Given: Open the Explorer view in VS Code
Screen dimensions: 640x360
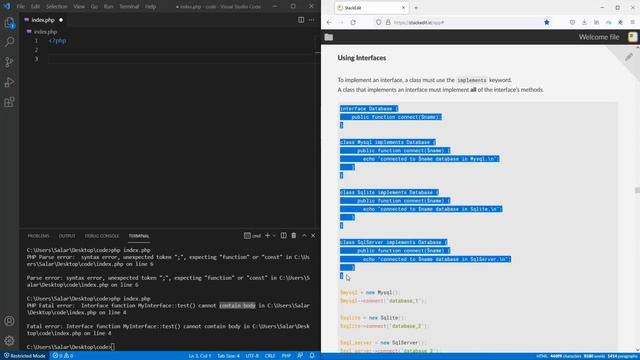Looking at the screenshot, I should [x=9, y=22].
